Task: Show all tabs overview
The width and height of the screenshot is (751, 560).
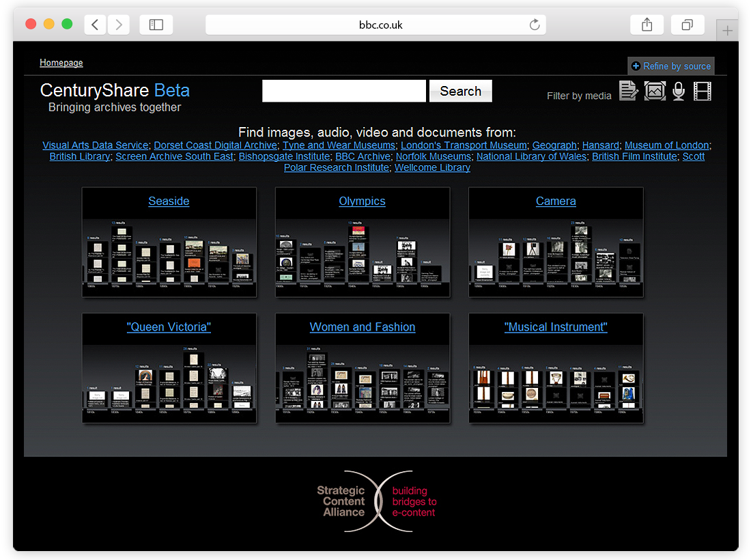Action: click(x=688, y=25)
